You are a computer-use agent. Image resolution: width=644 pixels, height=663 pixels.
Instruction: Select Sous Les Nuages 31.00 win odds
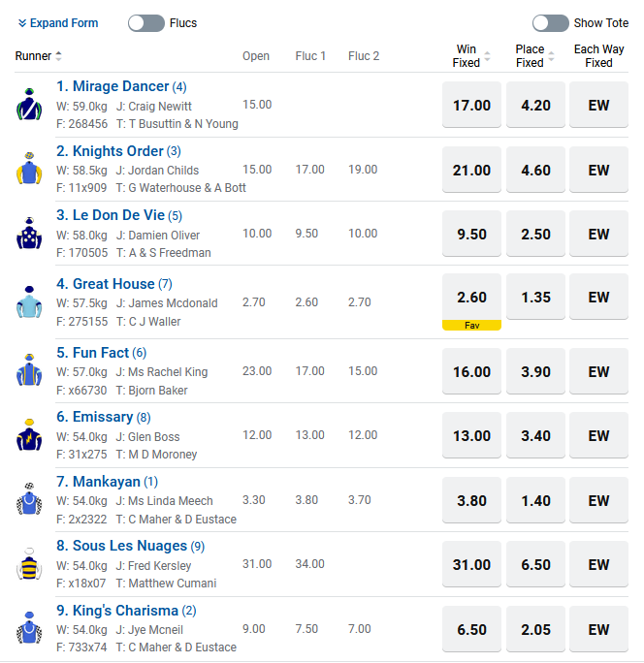coord(471,564)
